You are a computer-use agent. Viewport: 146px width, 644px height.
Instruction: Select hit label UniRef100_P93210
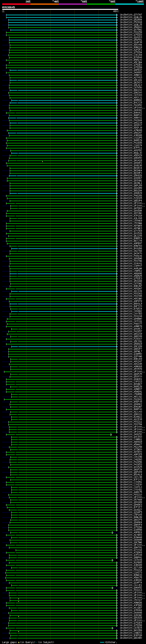pyautogui.click(x=131, y=495)
